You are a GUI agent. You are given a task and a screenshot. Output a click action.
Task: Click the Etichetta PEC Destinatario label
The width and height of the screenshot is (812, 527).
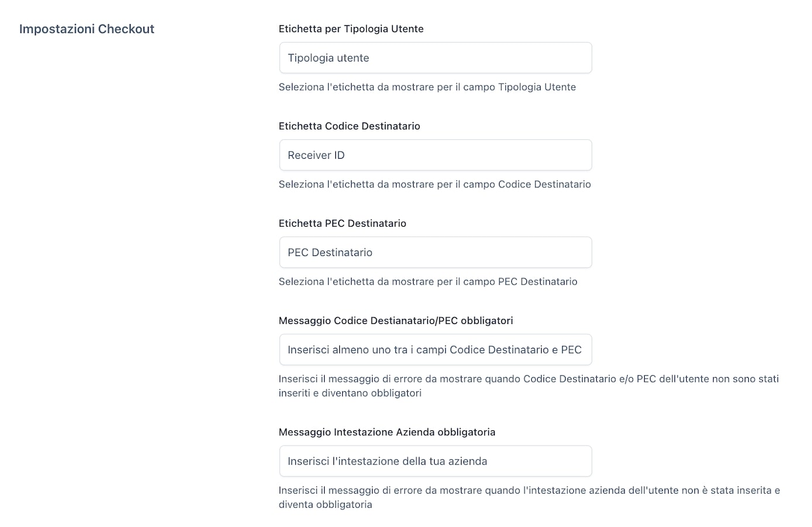click(x=342, y=223)
